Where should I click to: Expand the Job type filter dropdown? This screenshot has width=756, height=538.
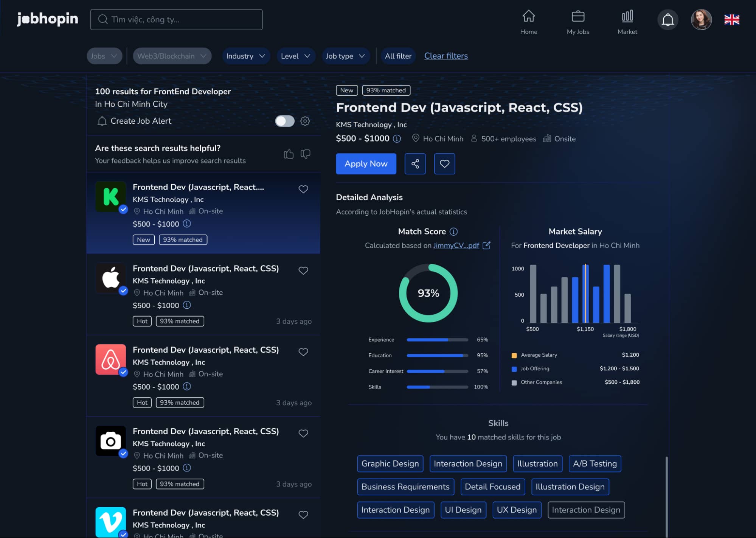345,56
